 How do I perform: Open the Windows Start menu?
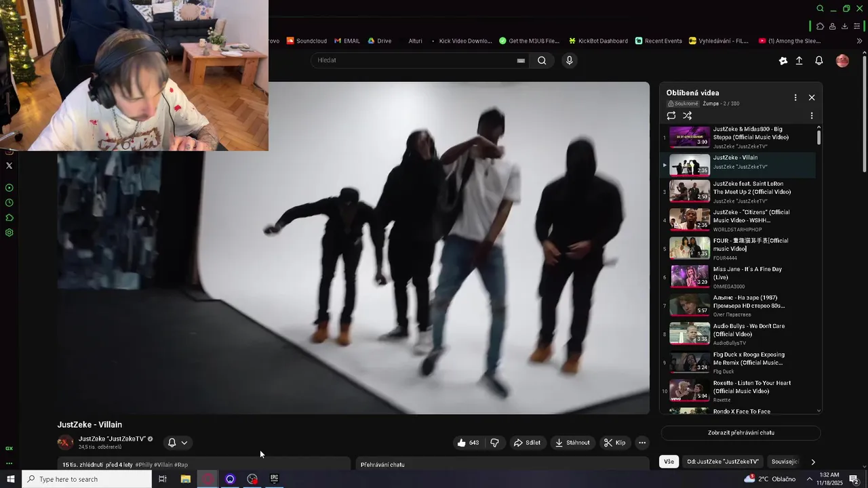coord(10,479)
